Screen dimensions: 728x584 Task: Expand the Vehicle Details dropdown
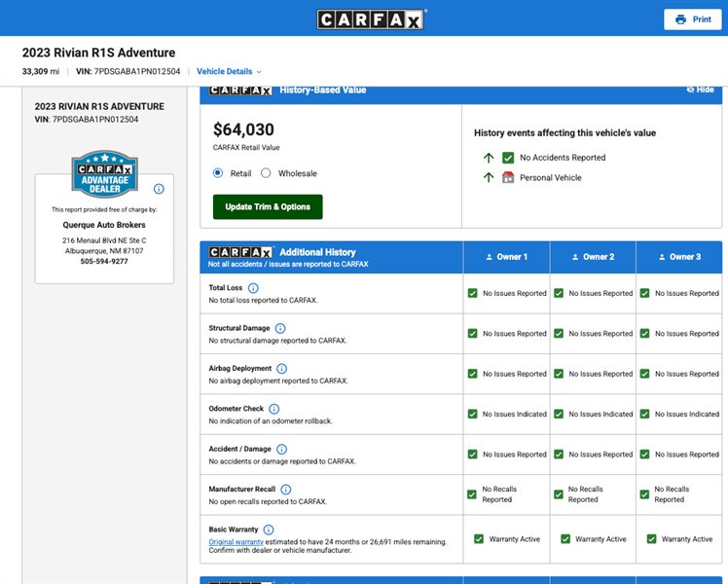(229, 71)
